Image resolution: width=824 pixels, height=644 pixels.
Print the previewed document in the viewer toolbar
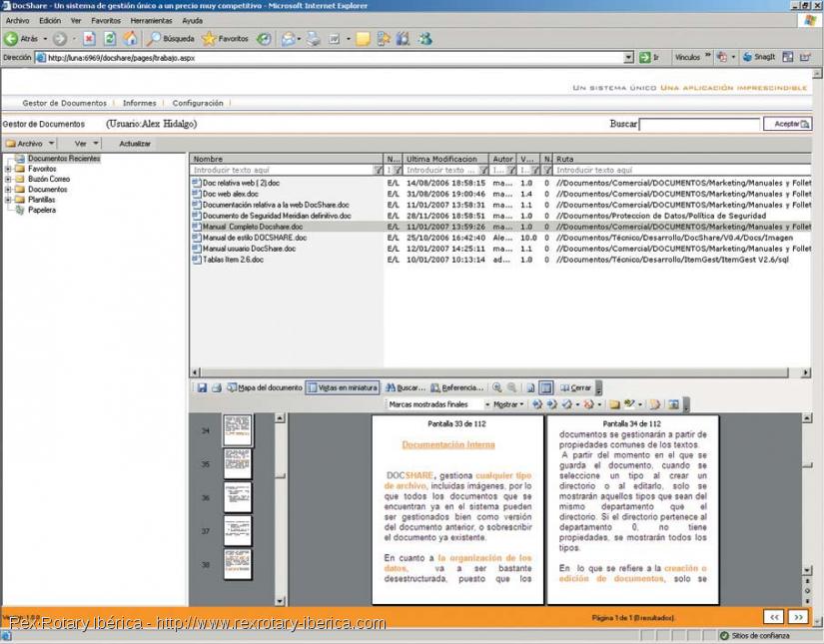coord(217,388)
